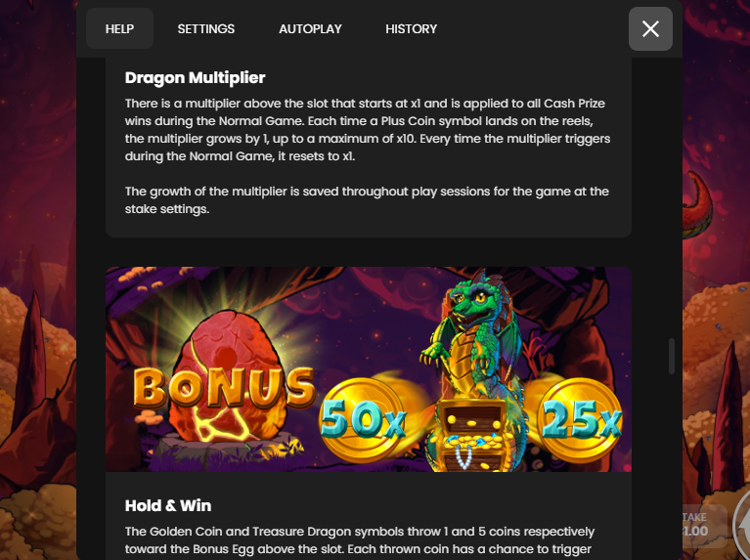Click the 25x gold coin

tap(580, 419)
